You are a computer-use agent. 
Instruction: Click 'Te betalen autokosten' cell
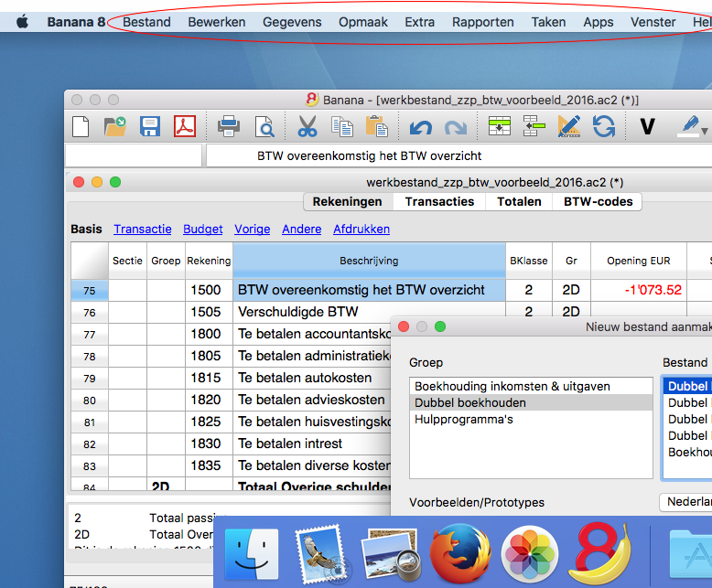point(312,378)
